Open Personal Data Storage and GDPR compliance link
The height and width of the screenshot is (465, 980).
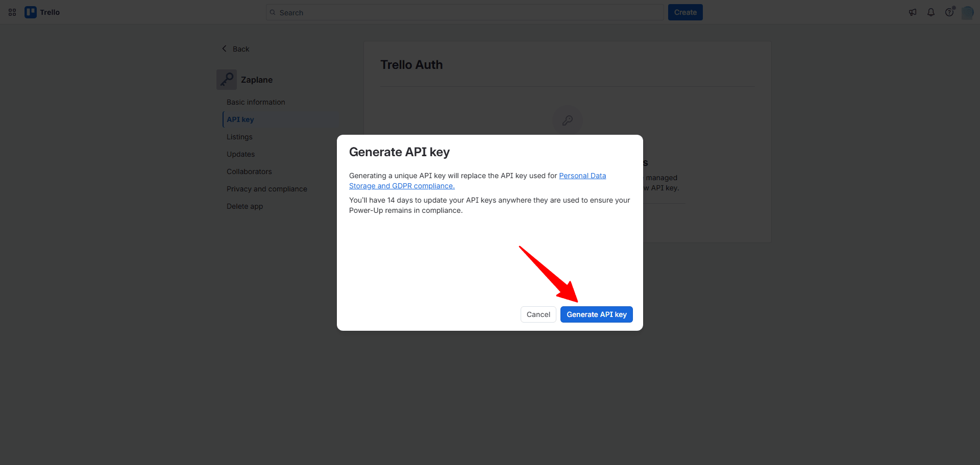tap(477, 181)
